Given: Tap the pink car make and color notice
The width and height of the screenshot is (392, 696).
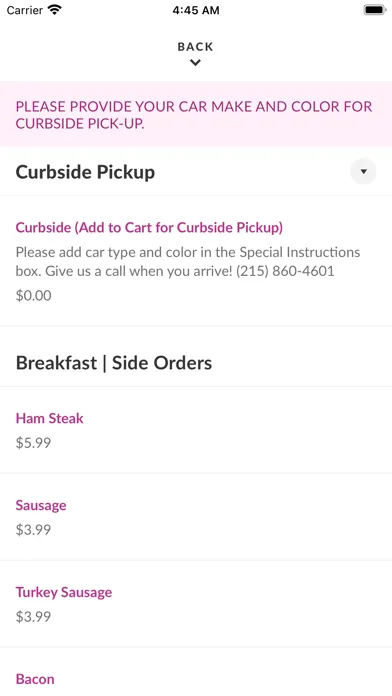Looking at the screenshot, I should 196,115.
